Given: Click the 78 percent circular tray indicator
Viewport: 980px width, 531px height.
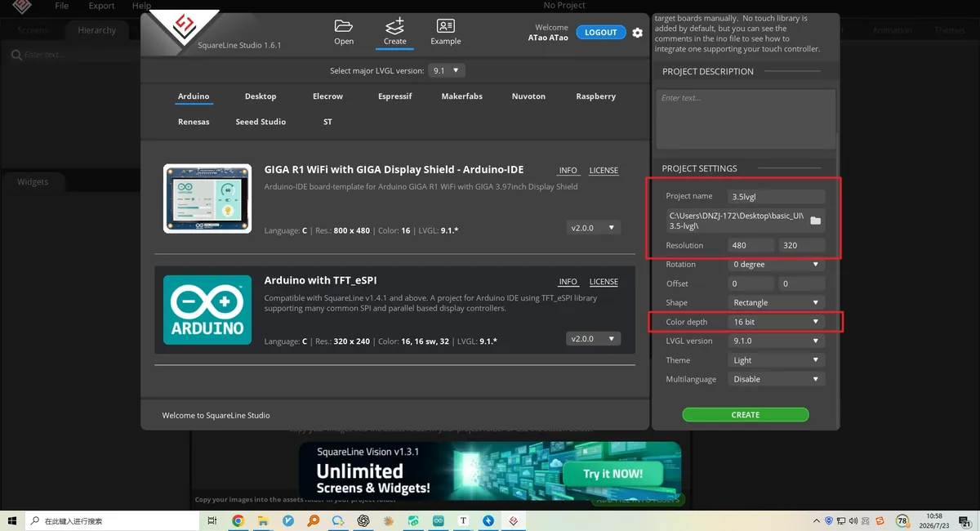Looking at the screenshot, I should tap(902, 520).
